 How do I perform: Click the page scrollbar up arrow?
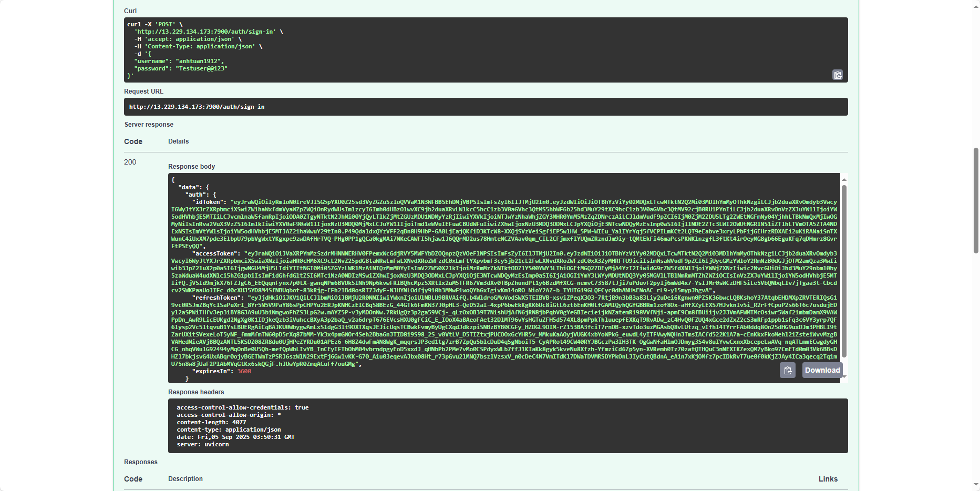pyautogui.click(x=976, y=4)
